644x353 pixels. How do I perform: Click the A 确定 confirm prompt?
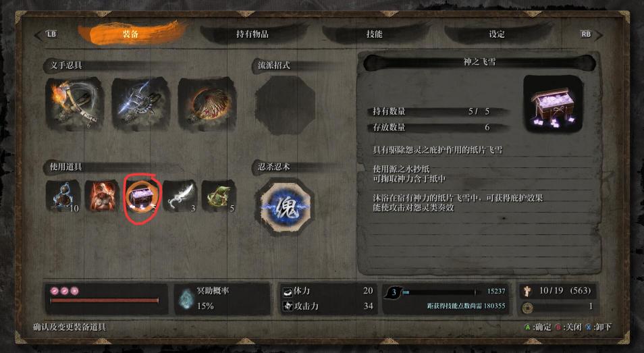(x=537, y=327)
